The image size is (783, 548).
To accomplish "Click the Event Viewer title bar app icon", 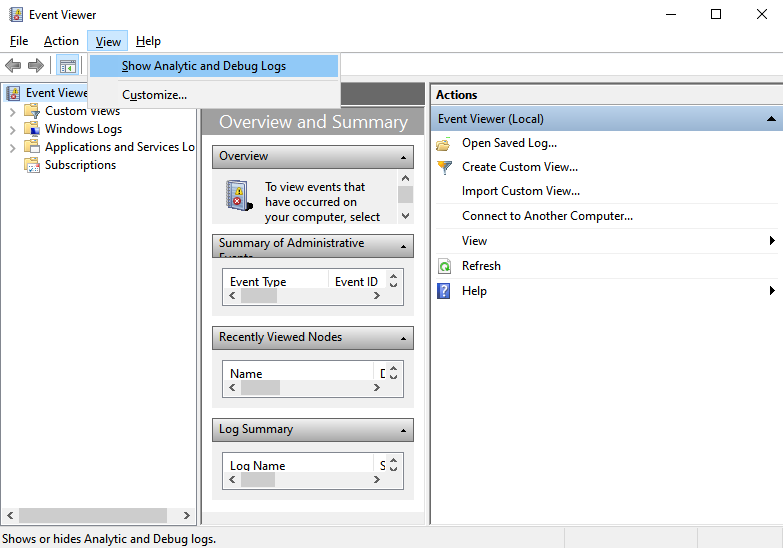I will (x=16, y=14).
